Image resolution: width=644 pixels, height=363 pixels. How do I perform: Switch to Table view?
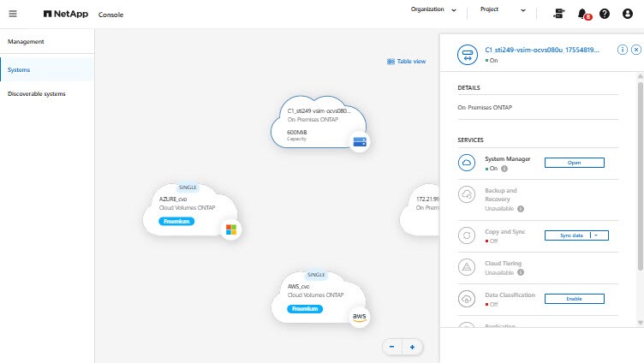pyautogui.click(x=407, y=62)
